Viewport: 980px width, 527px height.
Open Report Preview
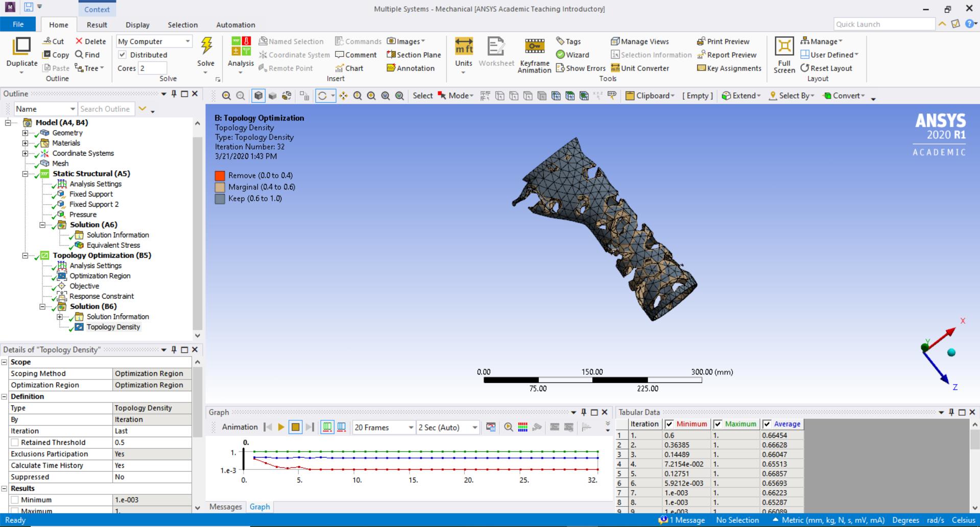pyautogui.click(x=727, y=55)
